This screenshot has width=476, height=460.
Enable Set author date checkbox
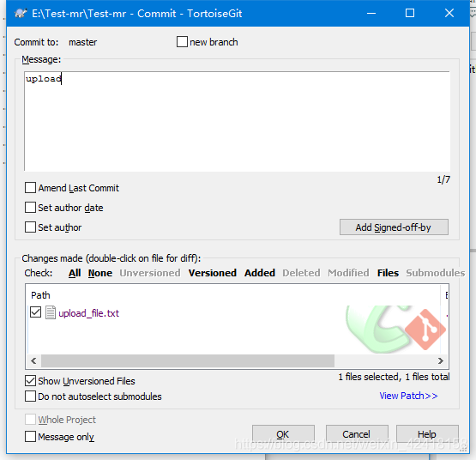30,208
